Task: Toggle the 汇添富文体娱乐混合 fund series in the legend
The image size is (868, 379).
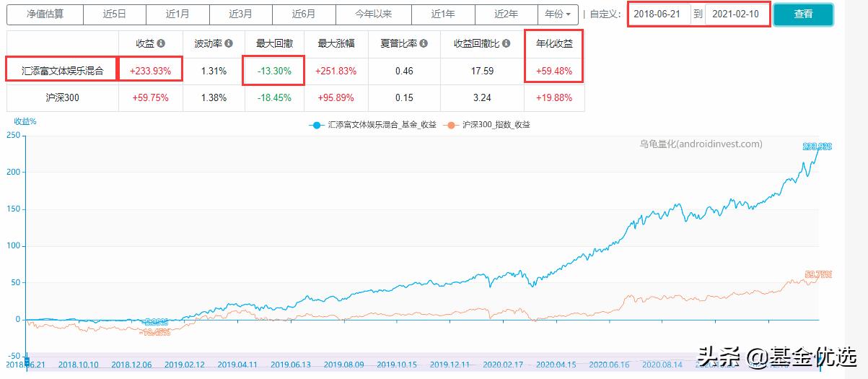Action: tap(373, 125)
